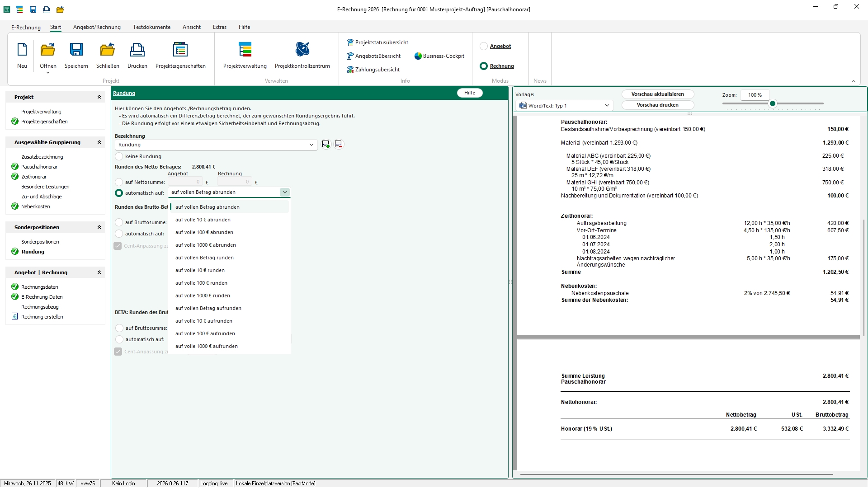This screenshot has width=868, height=488.
Task: Click the Drucken printer icon
Action: 137,50
